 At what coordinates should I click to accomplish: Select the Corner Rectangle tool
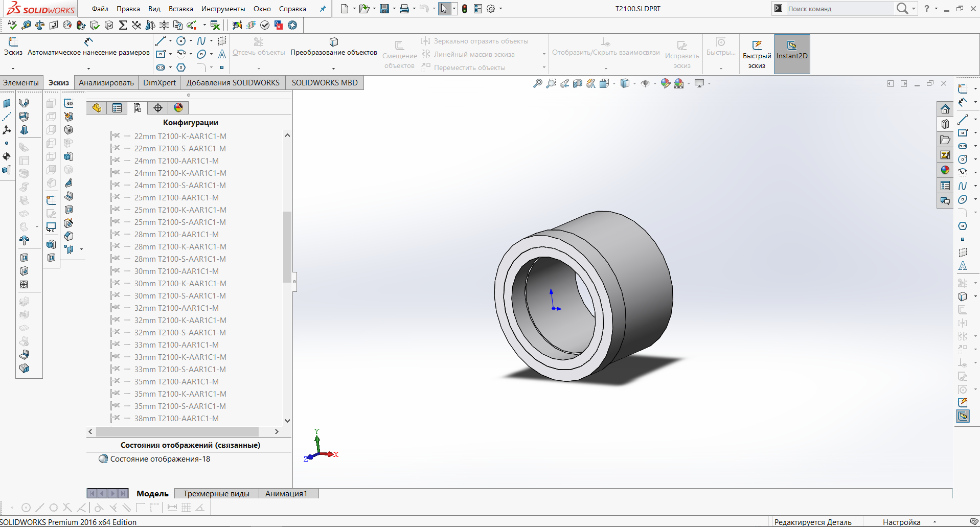coord(161,54)
